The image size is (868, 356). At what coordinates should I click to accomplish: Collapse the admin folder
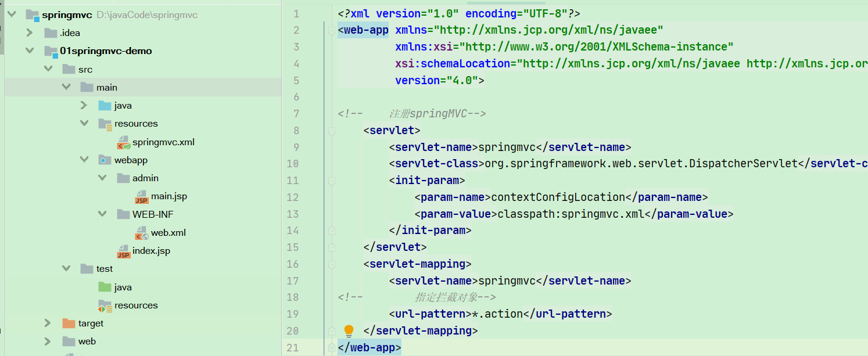102,178
